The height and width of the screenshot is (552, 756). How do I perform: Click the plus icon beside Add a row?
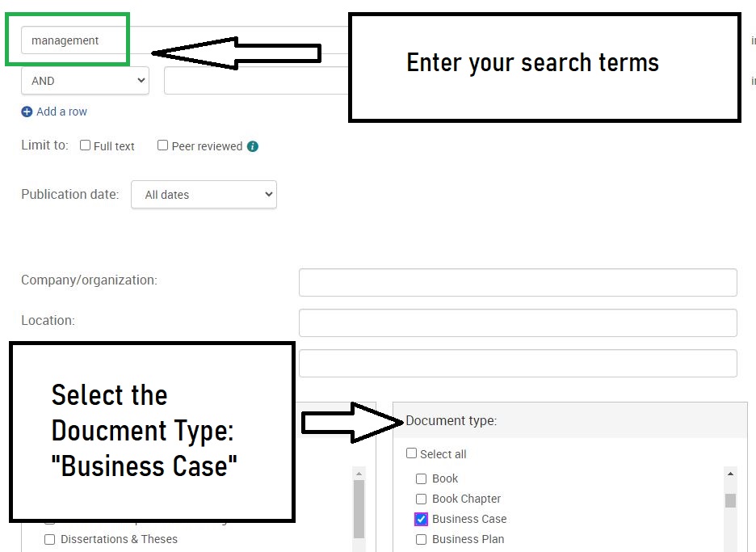[27, 112]
